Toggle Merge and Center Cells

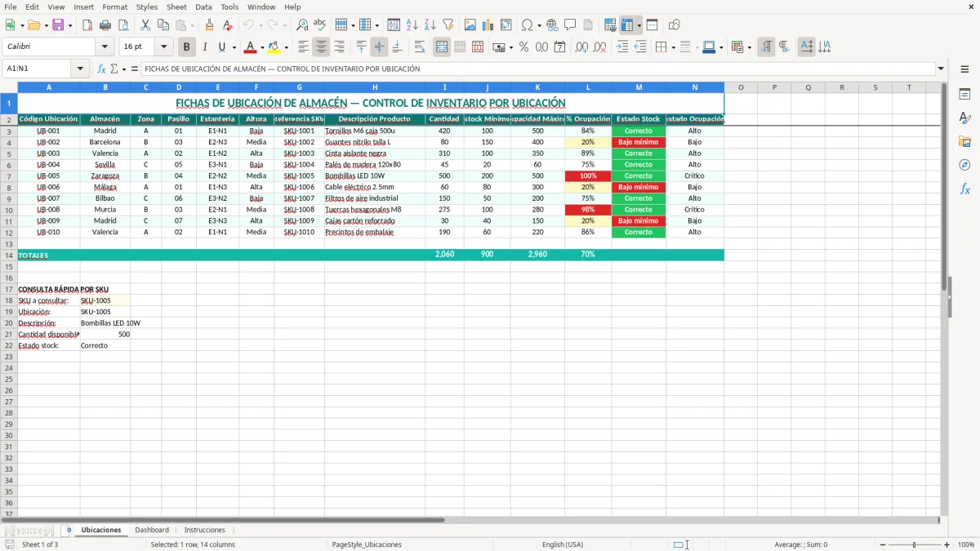point(442,47)
